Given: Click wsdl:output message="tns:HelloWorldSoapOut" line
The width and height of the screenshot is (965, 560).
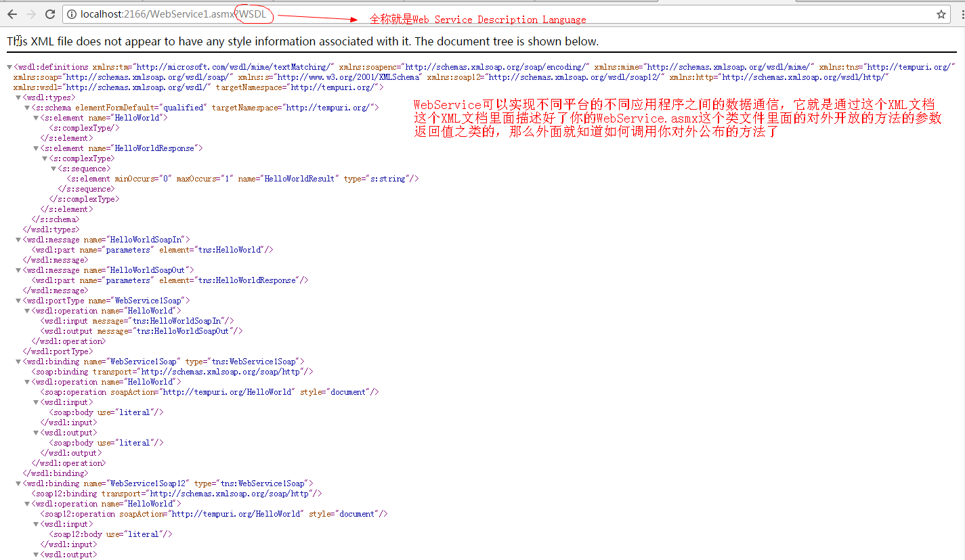Looking at the screenshot, I should (x=141, y=331).
